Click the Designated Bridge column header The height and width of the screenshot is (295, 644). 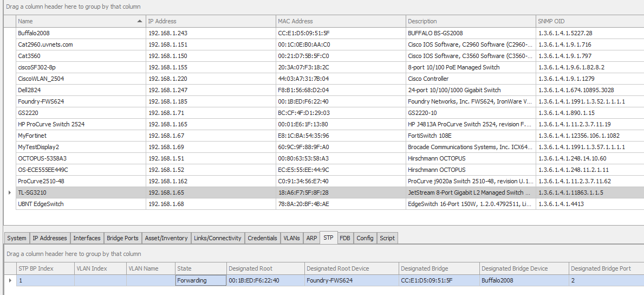439,268
